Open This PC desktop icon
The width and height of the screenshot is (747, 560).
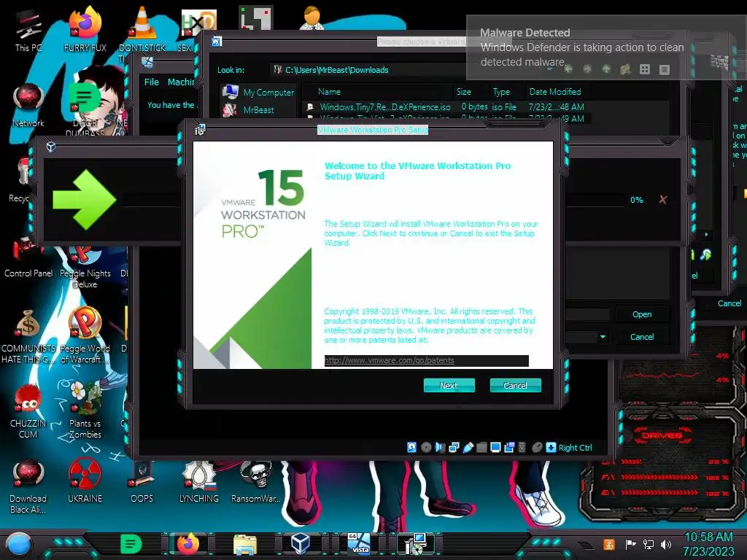click(x=28, y=31)
